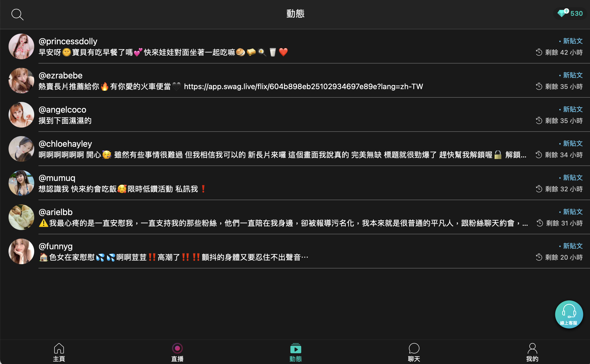Open the online customer service chat

point(569,314)
